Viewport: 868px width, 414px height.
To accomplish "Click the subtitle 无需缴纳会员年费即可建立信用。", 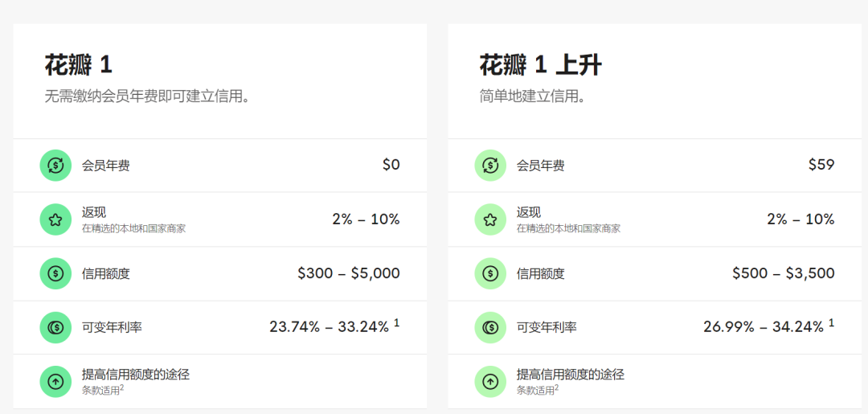I will pyautogui.click(x=147, y=96).
